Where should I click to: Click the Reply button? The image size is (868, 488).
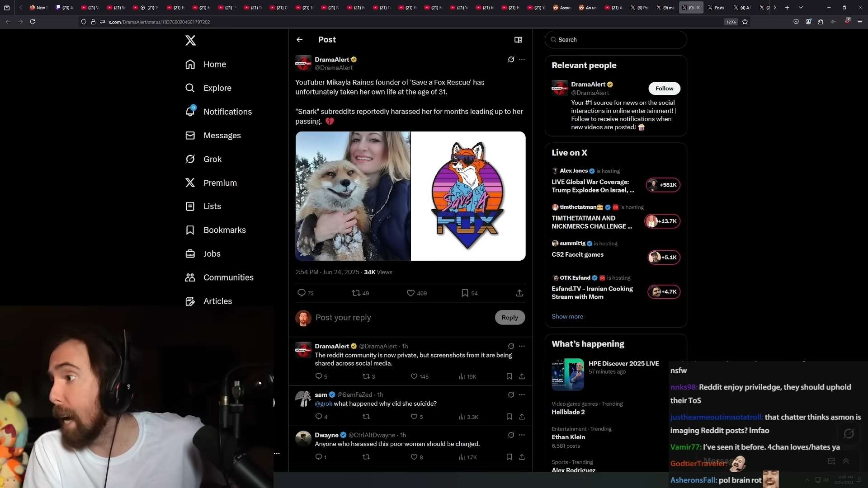[x=509, y=317]
